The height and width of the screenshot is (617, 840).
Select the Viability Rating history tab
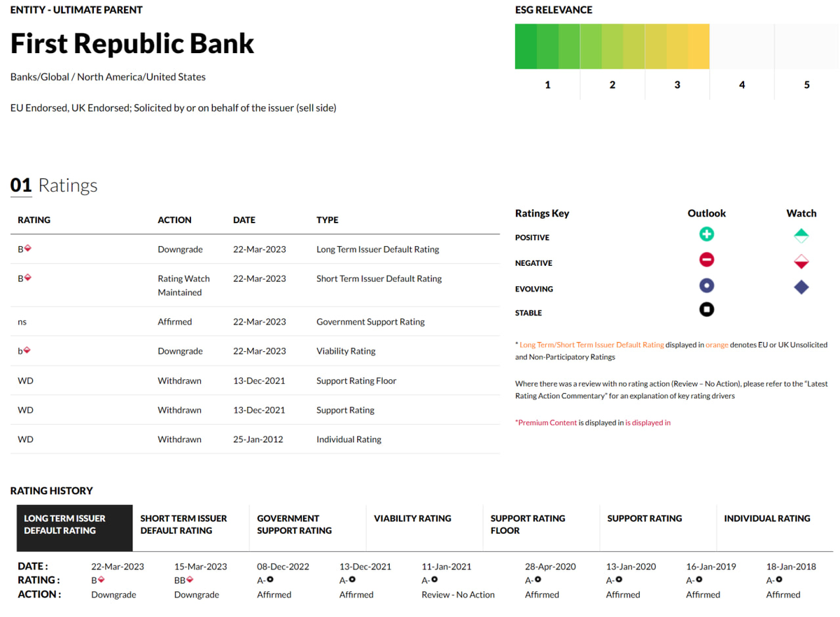(424, 528)
